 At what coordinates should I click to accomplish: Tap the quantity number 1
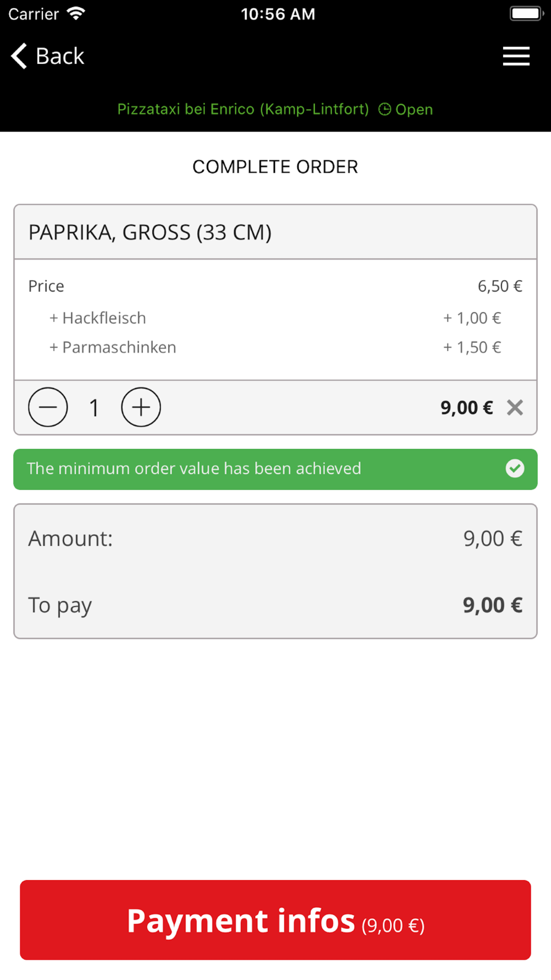point(94,408)
